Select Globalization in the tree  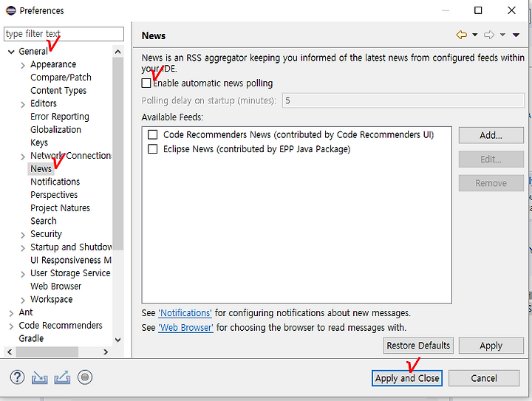coord(55,129)
